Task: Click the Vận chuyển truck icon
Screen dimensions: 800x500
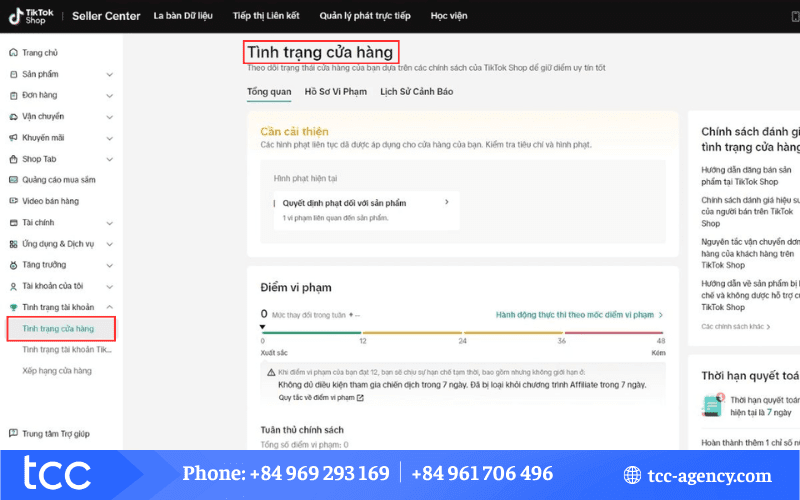Action: [13, 116]
